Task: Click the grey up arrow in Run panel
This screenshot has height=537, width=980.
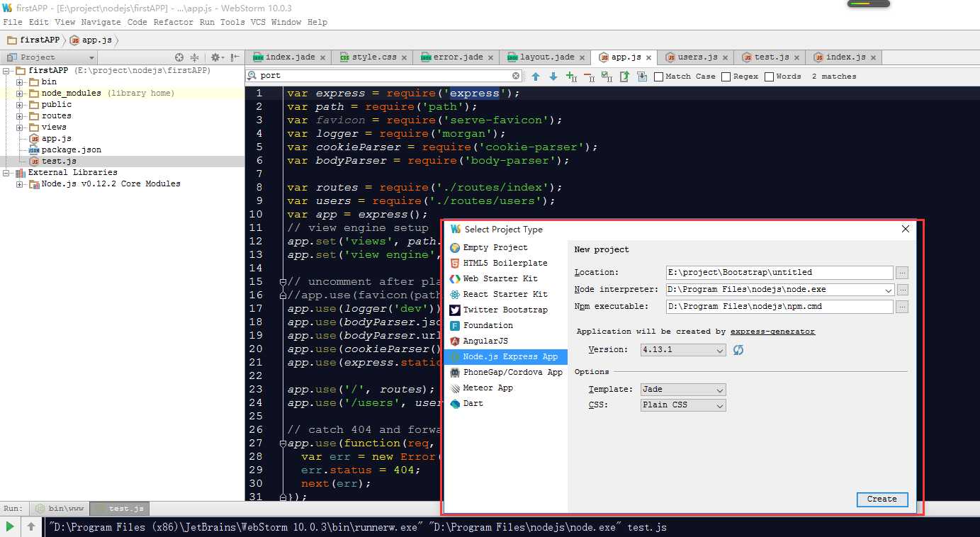Action: click(31, 526)
